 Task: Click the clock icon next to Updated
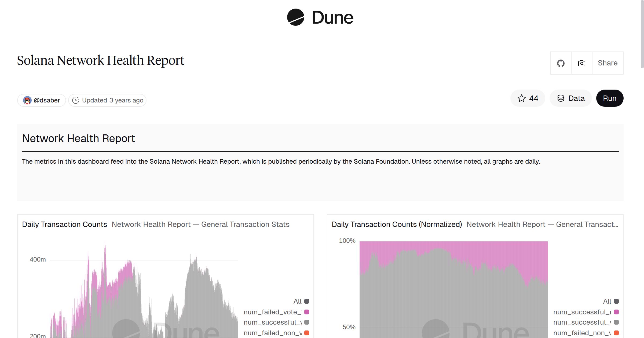click(76, 100)
